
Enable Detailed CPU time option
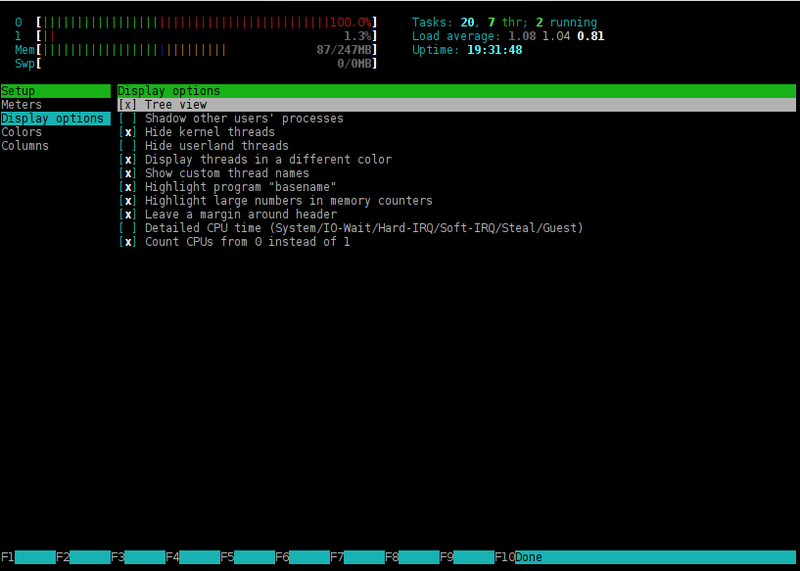[x=128, y=228]
